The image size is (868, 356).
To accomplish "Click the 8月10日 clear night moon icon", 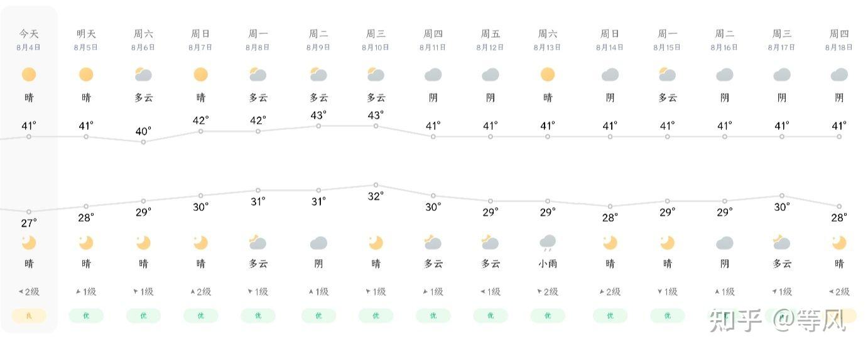I will pos(376,243).
